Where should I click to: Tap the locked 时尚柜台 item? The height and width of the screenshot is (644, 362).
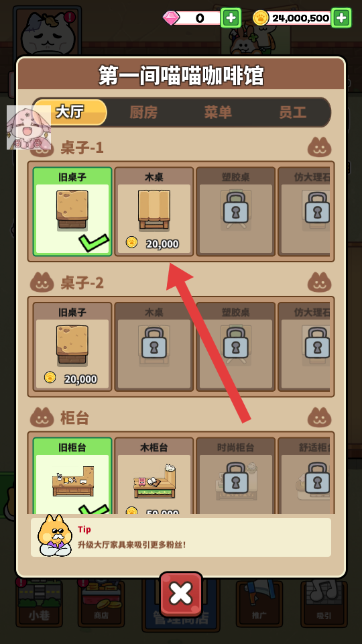point(235,475)
